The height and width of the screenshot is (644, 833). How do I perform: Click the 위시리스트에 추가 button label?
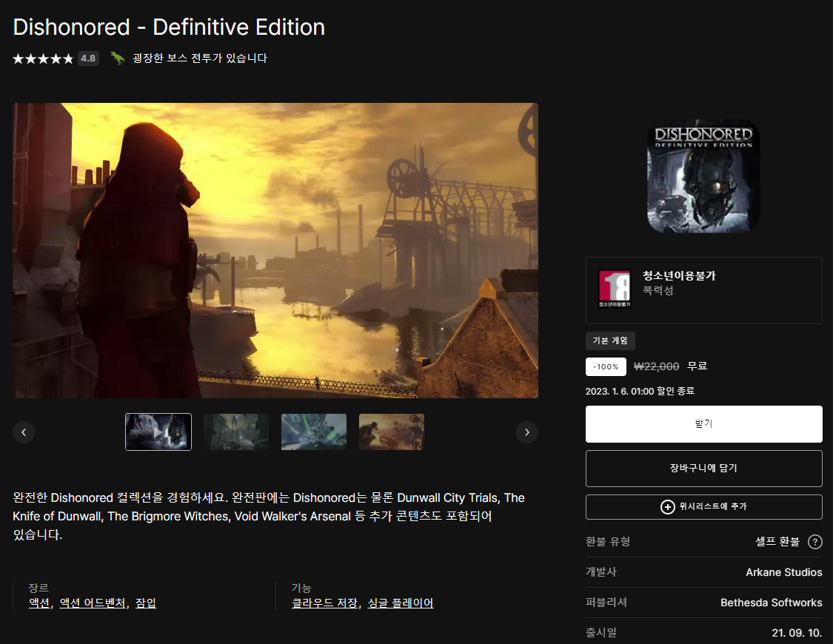pos(713,506)
